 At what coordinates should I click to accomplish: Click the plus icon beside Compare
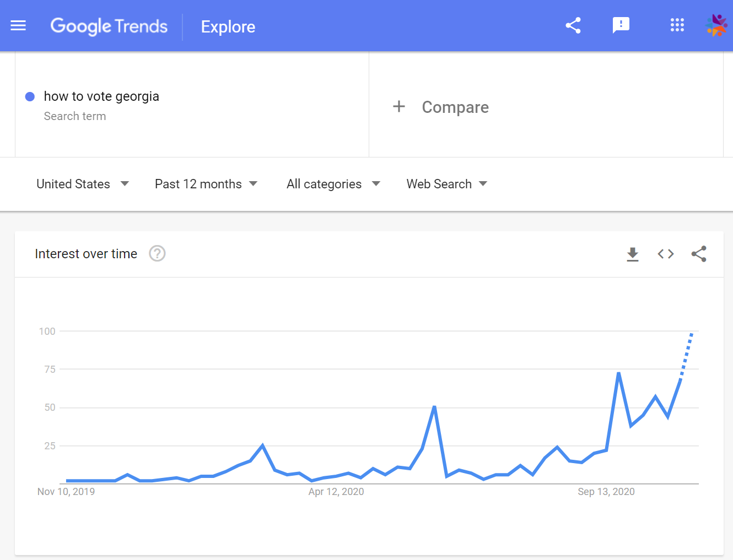click(399, 106)
